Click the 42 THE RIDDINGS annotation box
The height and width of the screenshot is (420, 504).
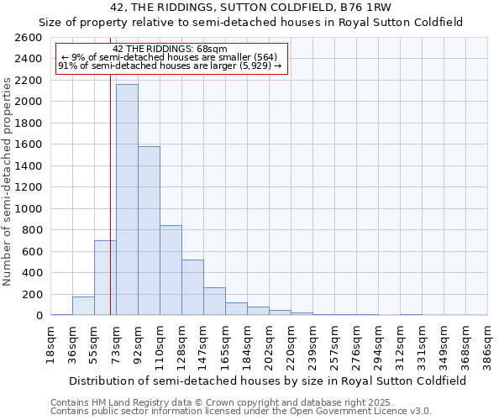[x=171, y=58]
